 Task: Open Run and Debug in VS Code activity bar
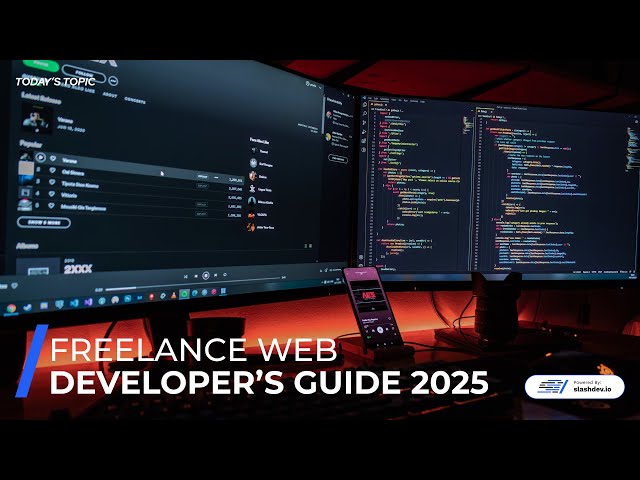[364, 132]
